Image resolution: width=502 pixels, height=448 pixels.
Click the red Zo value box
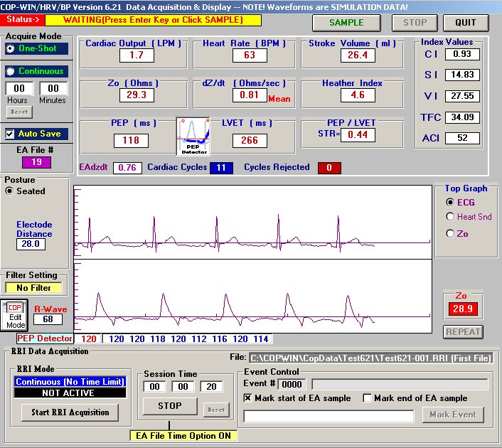point(460,309)
